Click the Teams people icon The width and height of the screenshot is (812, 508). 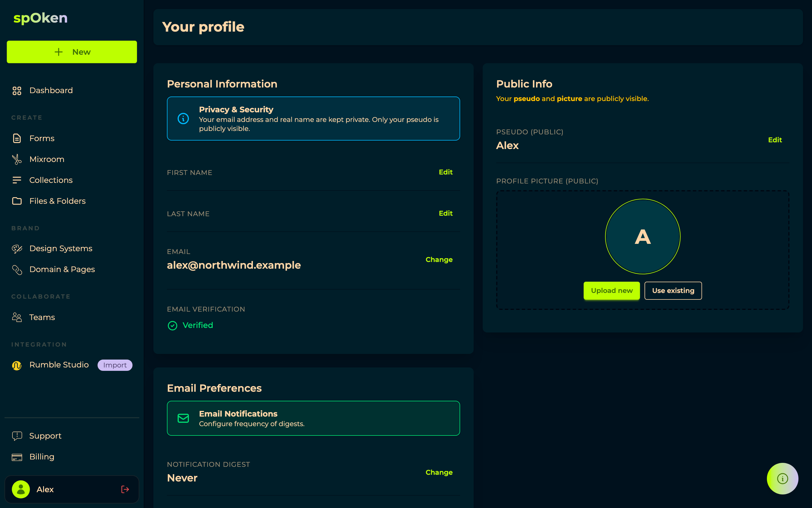point(17,317)
